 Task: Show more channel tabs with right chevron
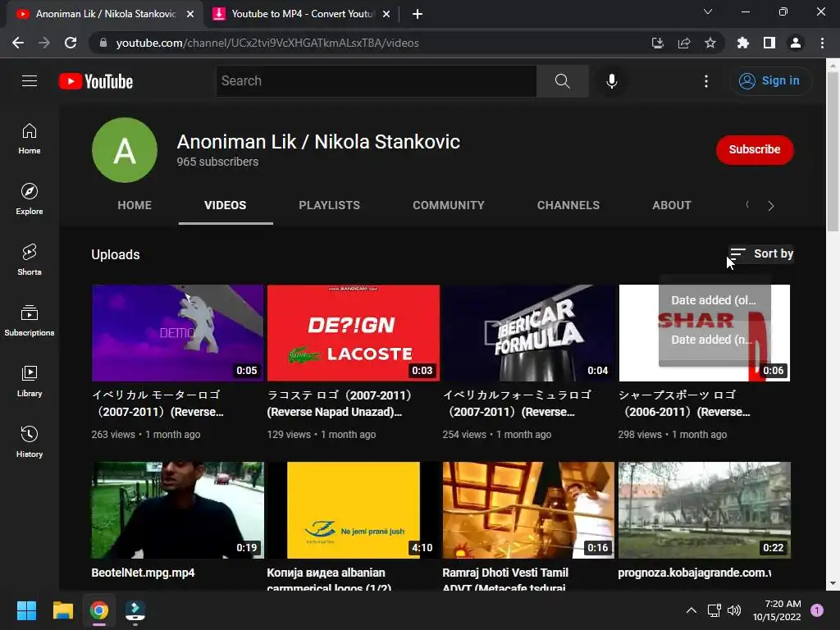point(770,206)
